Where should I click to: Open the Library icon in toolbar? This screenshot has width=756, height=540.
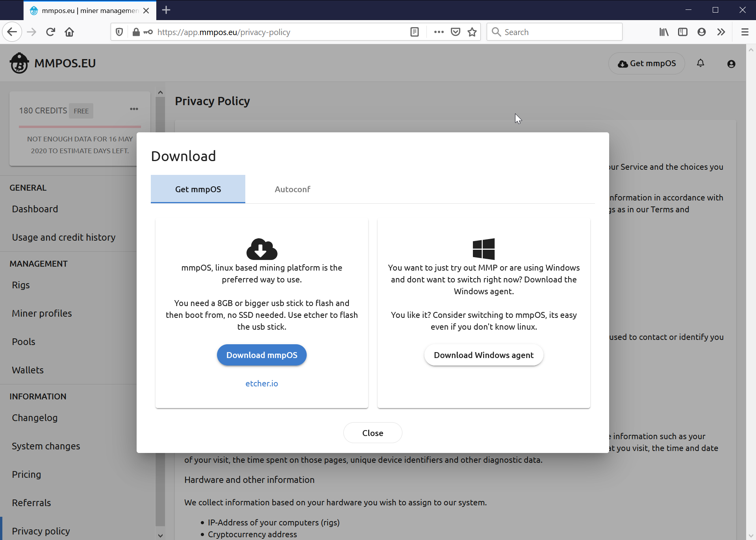coord(664,32)
